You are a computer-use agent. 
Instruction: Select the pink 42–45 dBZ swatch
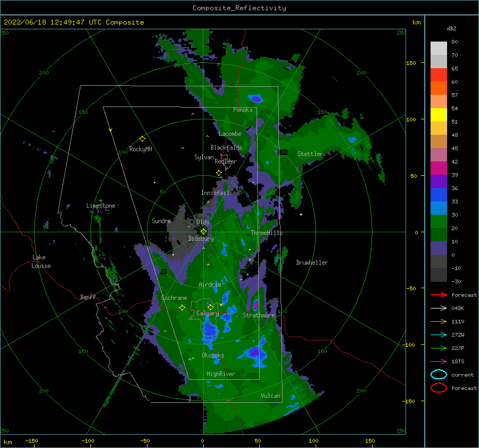pyautogui.click(x=439, y=154)
